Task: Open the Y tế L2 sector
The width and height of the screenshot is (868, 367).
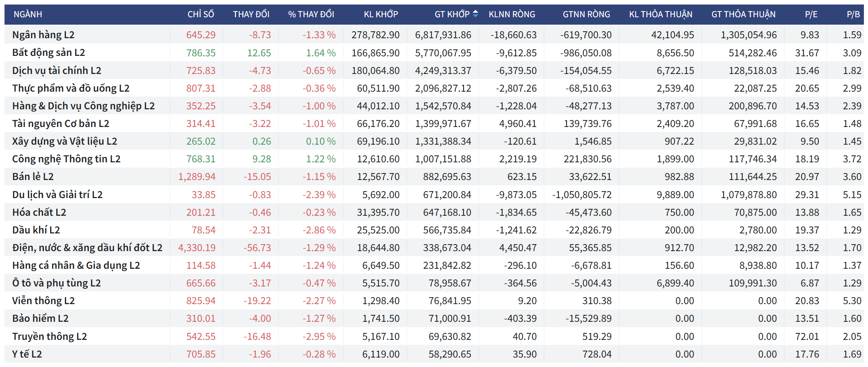Action: click(27, 354)
